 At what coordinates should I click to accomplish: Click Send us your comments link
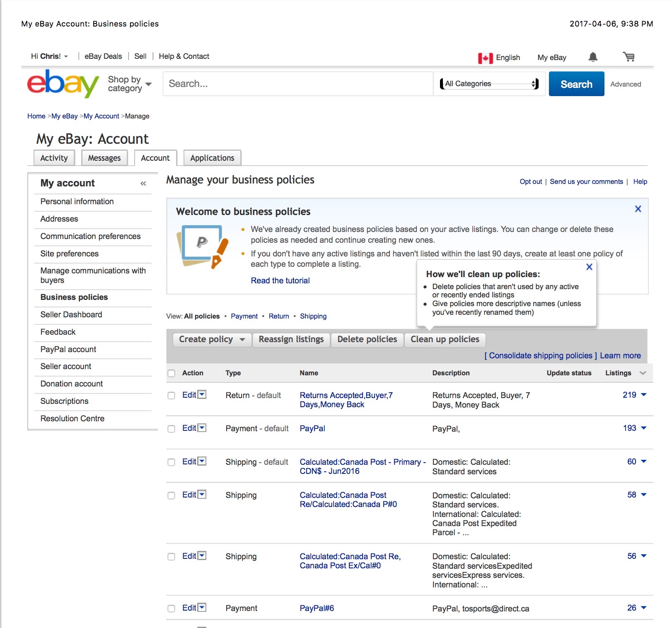pyautogui.click(x=586, y=181)
